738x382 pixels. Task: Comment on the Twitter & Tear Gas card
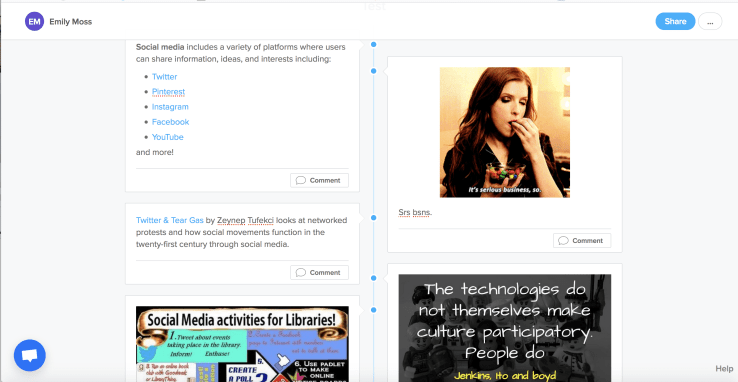point(319,272)
